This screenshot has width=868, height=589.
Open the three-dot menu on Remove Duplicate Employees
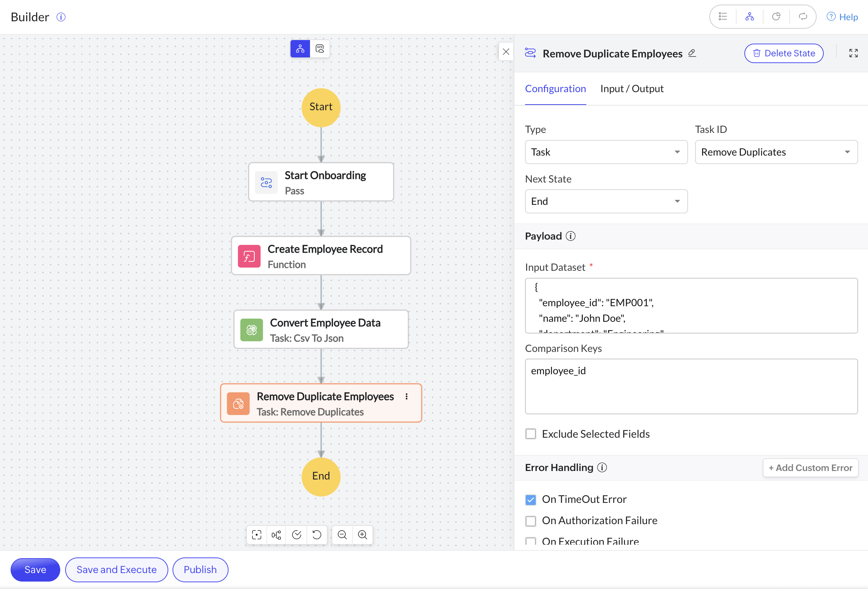406,396
